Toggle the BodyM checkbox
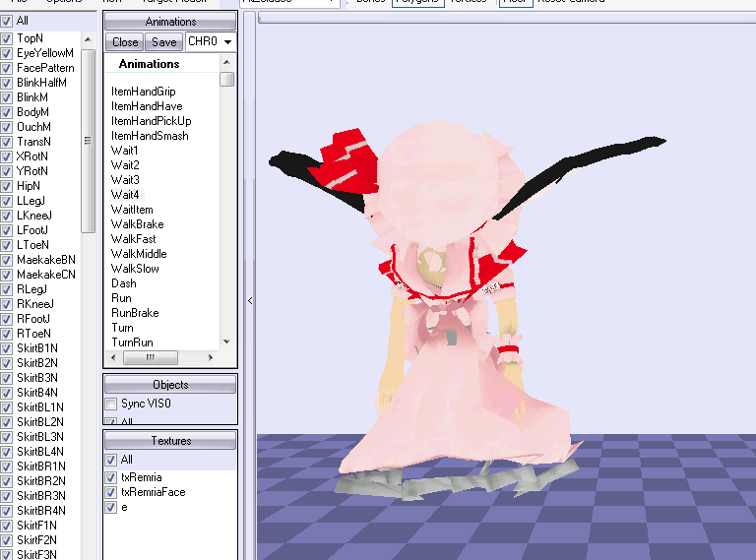The image size is (756, 560). (6, 112)
